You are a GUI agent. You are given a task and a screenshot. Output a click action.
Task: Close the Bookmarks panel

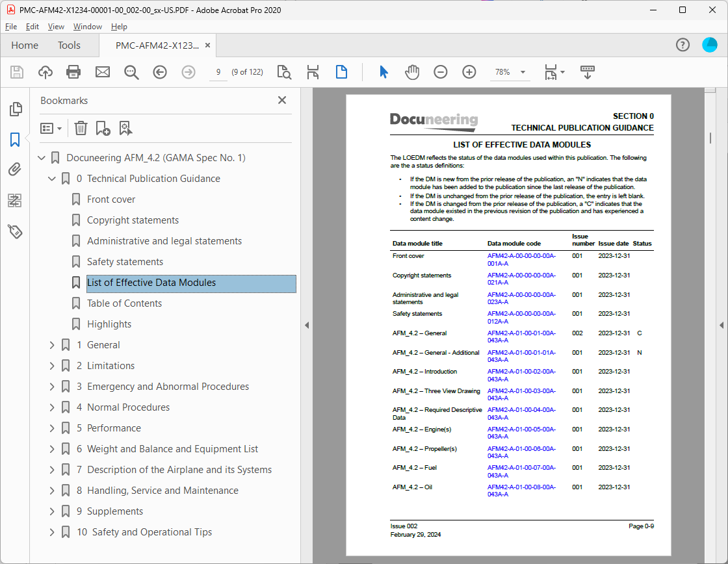tap(282, 100)
